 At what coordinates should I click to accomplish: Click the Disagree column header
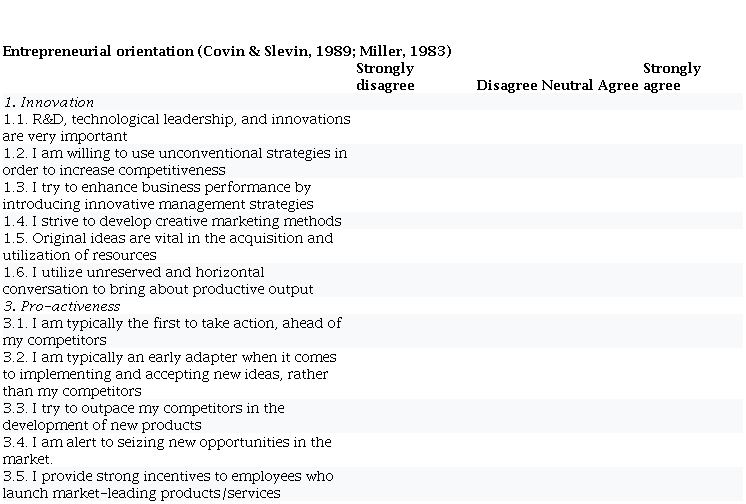(x=506, y=86)
